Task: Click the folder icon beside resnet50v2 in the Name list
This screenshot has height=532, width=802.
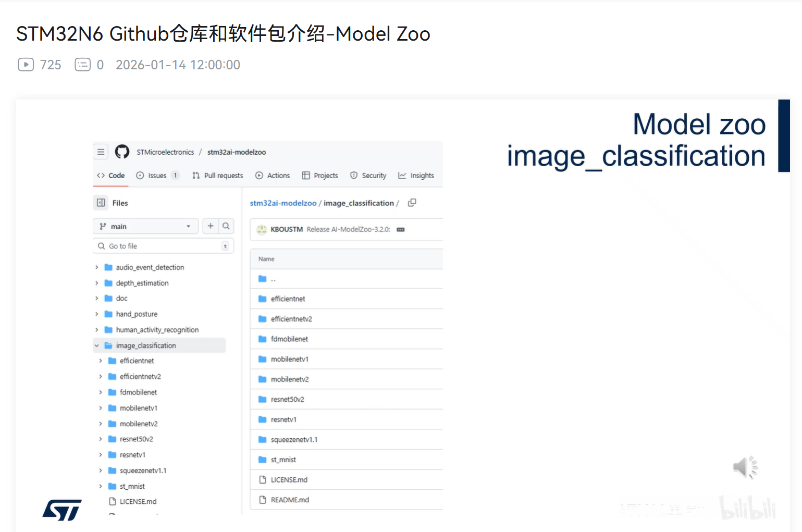Action: coord(263,400)
